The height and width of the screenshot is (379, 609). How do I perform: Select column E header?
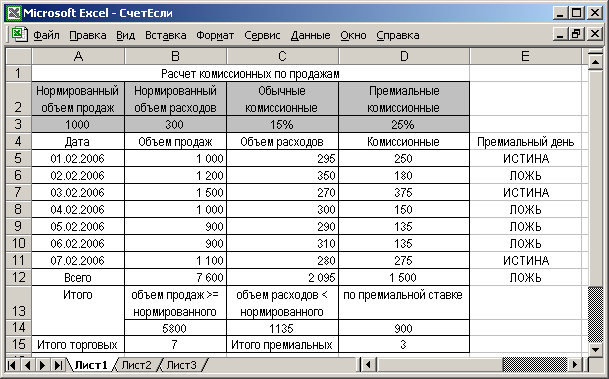coord(525,56)
